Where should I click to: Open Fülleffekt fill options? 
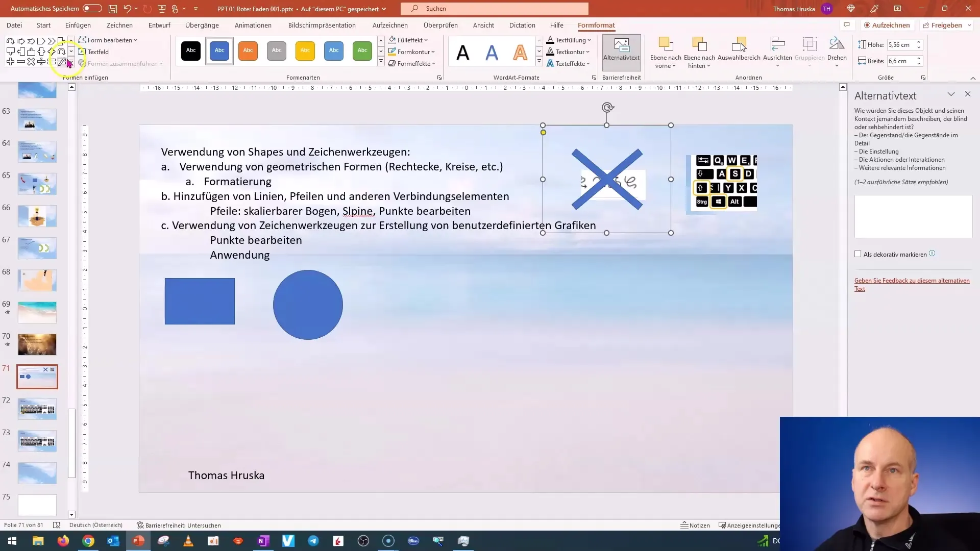pyautogui.click(x=408, y=40)
